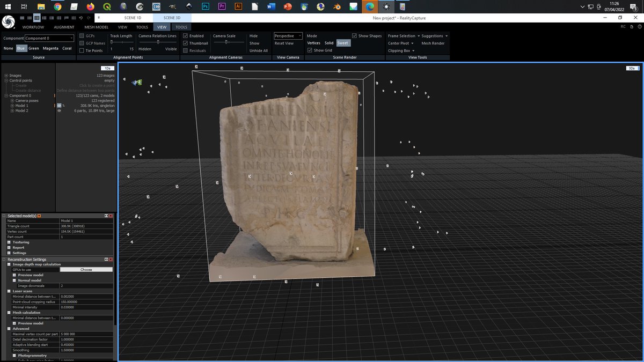Click the undo arrow in the quick toolbar
The height and width of the screenshot is (362, 644).
[80, 18]
